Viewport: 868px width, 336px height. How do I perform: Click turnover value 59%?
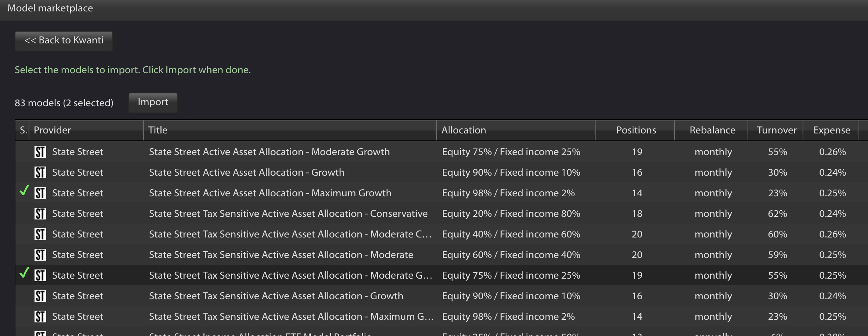(778, 255)
